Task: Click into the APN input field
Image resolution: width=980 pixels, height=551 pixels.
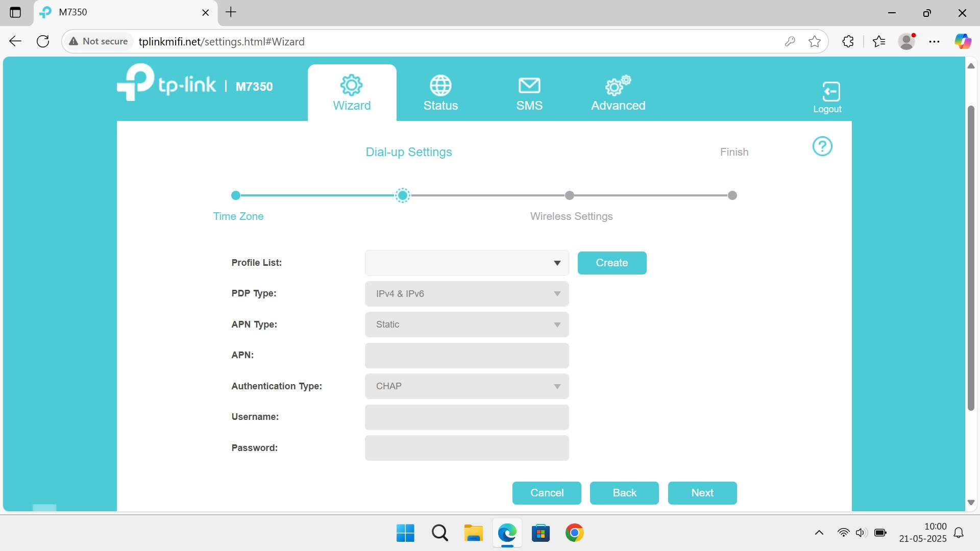Action: 467,356
